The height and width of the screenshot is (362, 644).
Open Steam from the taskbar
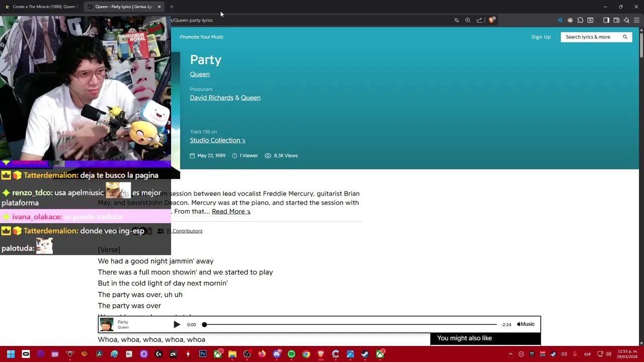click(365, 354)
